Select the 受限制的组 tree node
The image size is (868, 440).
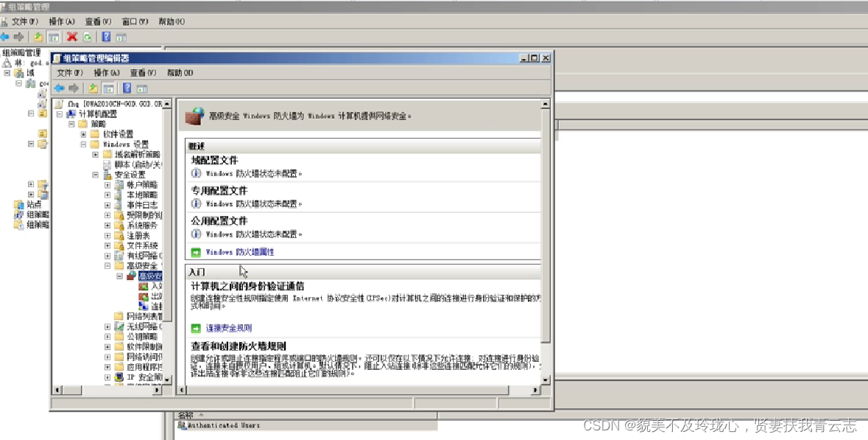(x=144, y=215)
